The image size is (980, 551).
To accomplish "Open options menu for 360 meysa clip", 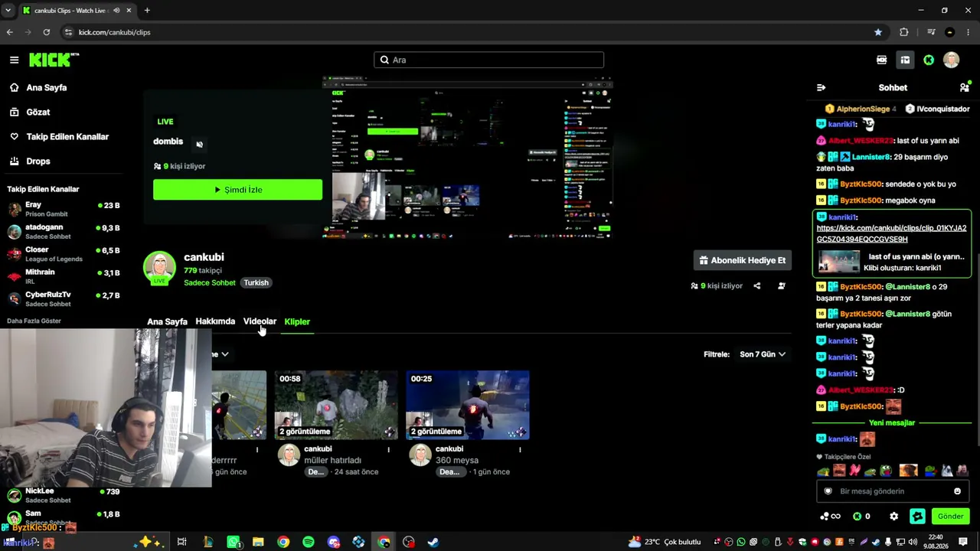I will click(x=520, y=449).
